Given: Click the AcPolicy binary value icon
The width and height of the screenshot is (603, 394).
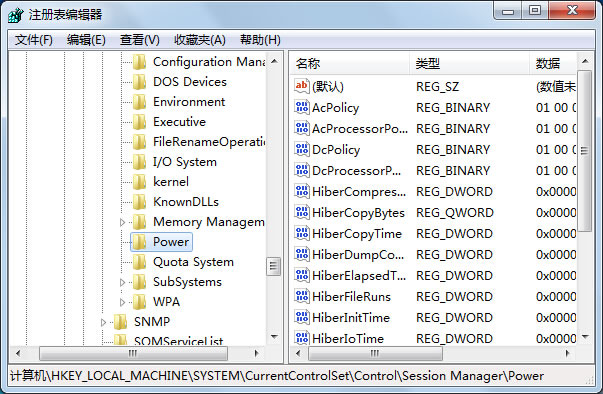Looking at the screenshot, I should 302,107.
